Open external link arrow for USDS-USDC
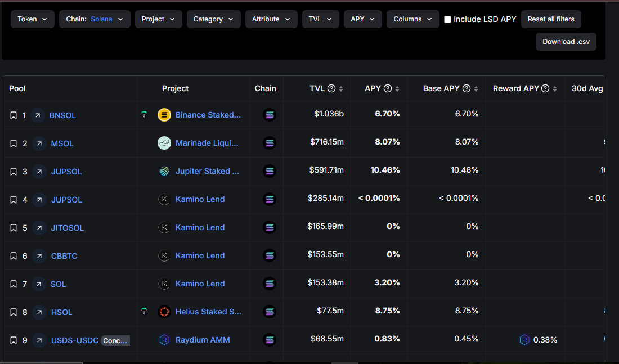Screen dimensions: 619x364 point(39,340)
